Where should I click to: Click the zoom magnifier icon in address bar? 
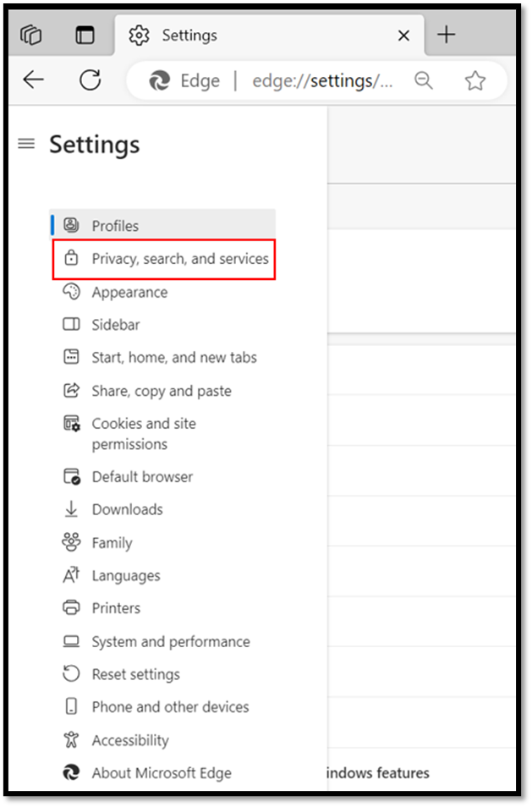click(424, 80)
